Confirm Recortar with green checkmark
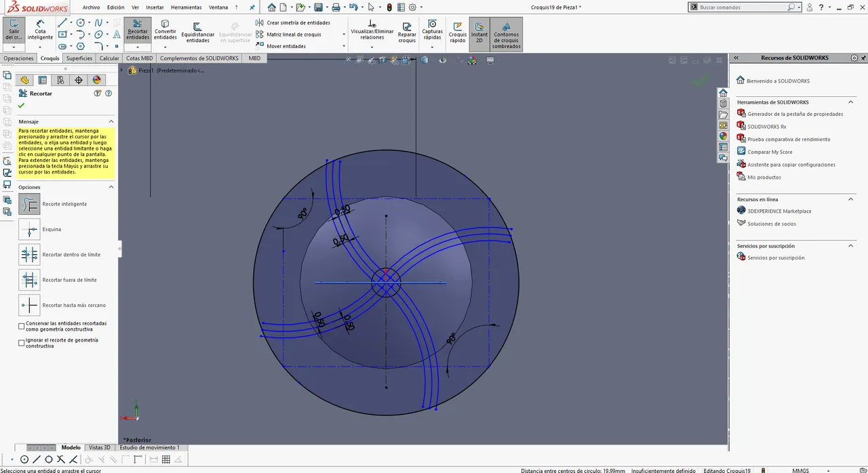868x473 pixels. point(22,106)
